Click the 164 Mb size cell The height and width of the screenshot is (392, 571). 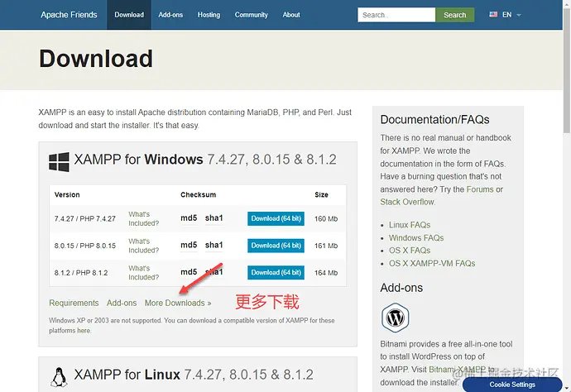pyautogui.click(x=326, y=273)
